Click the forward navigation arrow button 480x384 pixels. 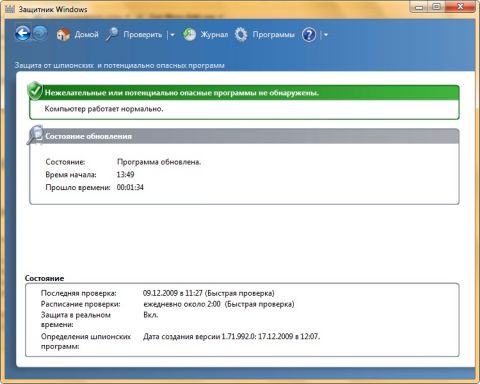(40, 33)
